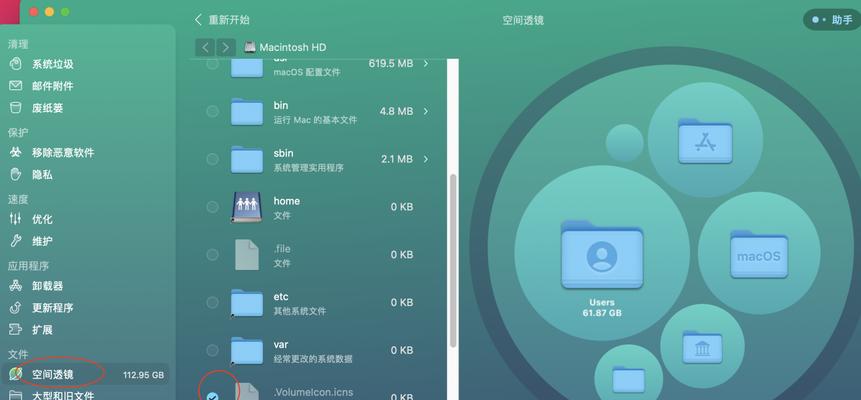This screenshot has width=861, height=400.
Task: Open the Extensions sidebar icon
Action: (15, 329)
